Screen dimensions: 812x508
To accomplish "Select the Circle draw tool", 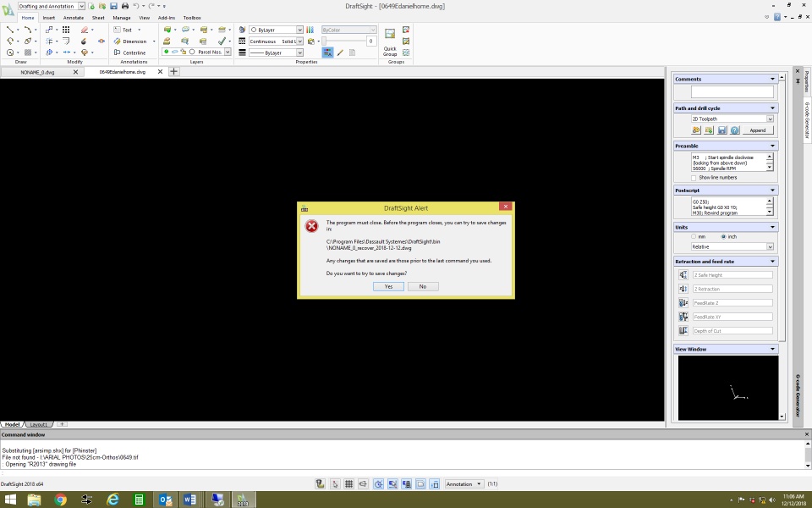I will [10, 52].
